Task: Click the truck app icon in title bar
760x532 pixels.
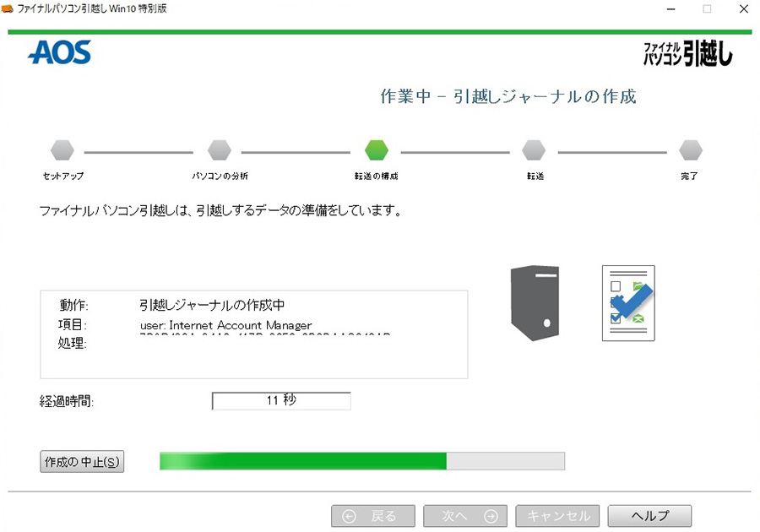Action: point(8,8)
